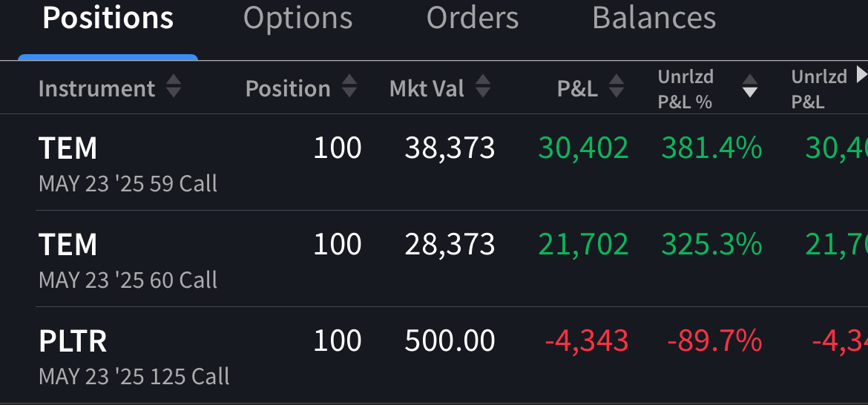Select the TEM 59 Call position
Screen dimensions: 868x405
tap(128, 162)
